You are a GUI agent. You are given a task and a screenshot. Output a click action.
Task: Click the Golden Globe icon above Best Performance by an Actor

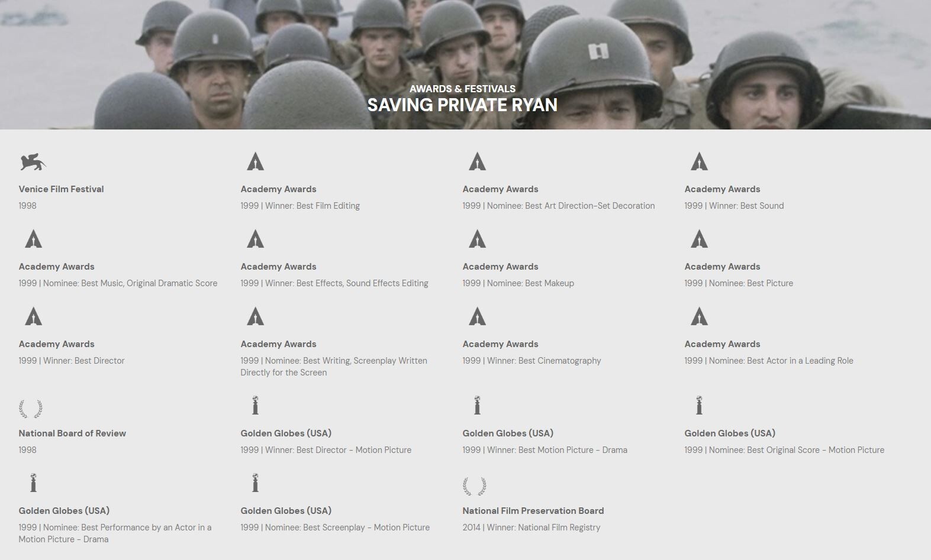33,483
